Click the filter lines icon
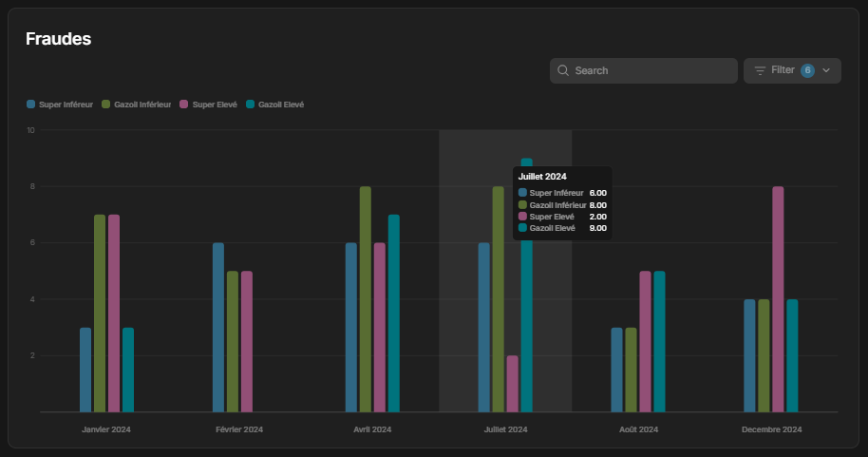 pos(760,70)
